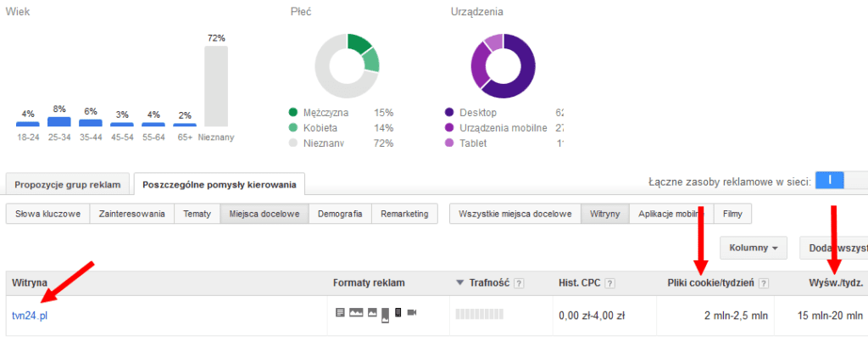868x341 pixels.
Task: Open the Kolumny dropdown
Action: 754,248
